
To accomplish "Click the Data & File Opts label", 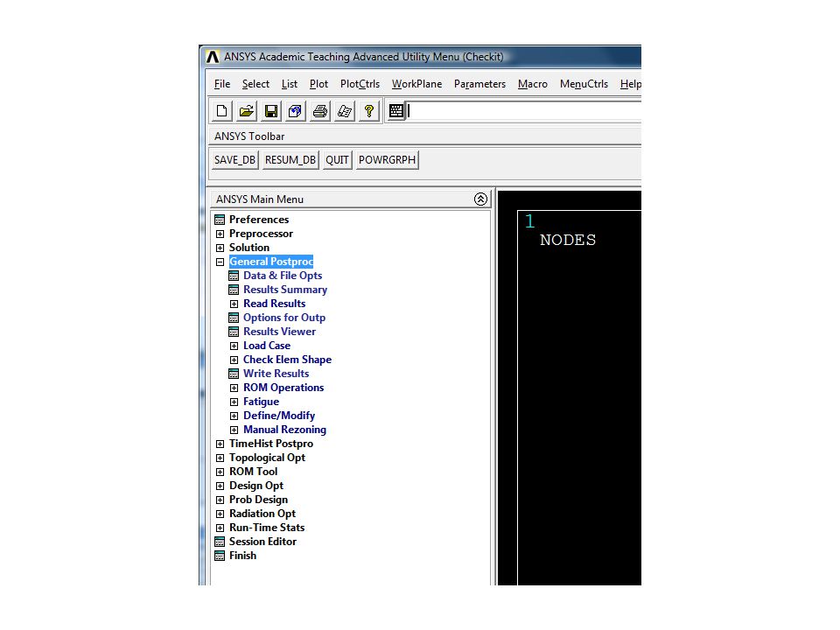I will [283, 276].
